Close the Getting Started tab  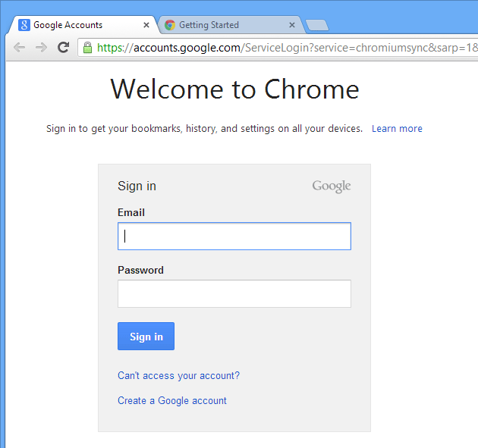[292, 25]
